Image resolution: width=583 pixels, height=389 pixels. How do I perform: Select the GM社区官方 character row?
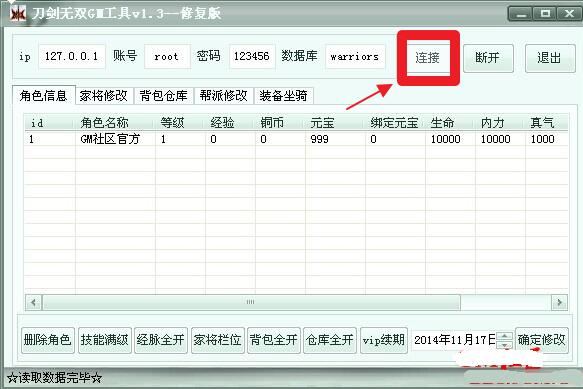pyautogui.click(x=296, y=139)
